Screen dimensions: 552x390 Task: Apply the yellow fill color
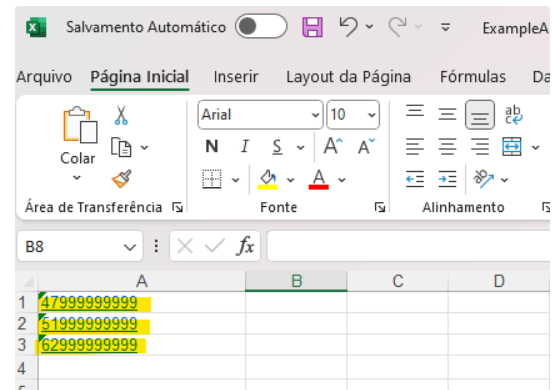tap(268, 180)
